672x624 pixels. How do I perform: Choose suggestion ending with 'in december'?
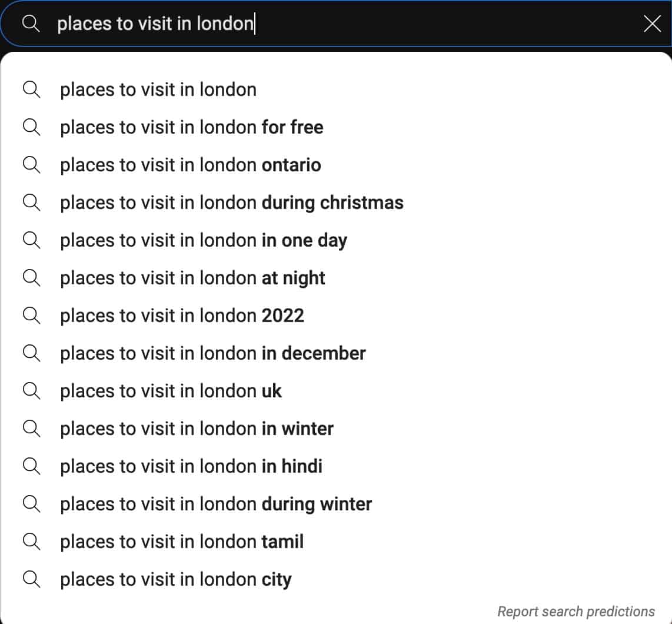pos(336,353)
